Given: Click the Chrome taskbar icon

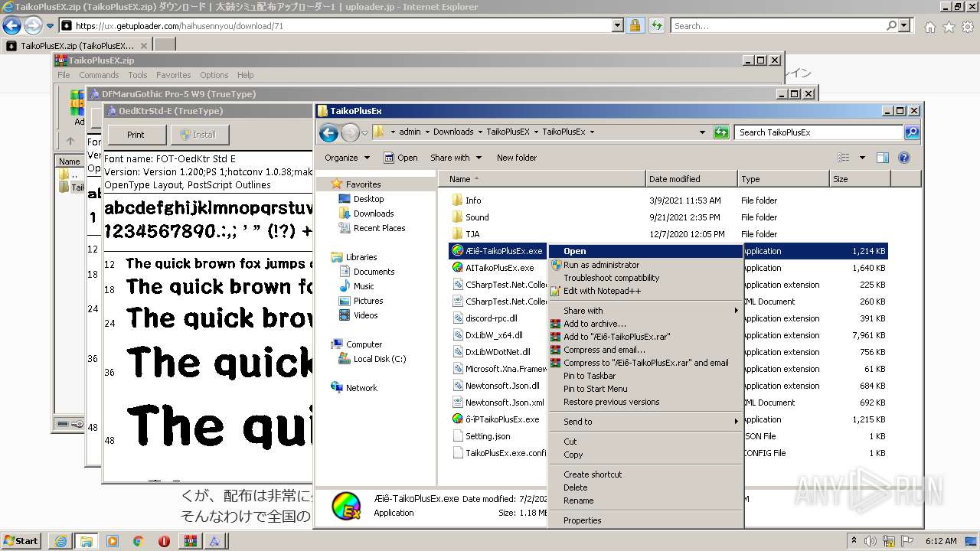Looking at the screenshot, I should [x=138, y=541].
